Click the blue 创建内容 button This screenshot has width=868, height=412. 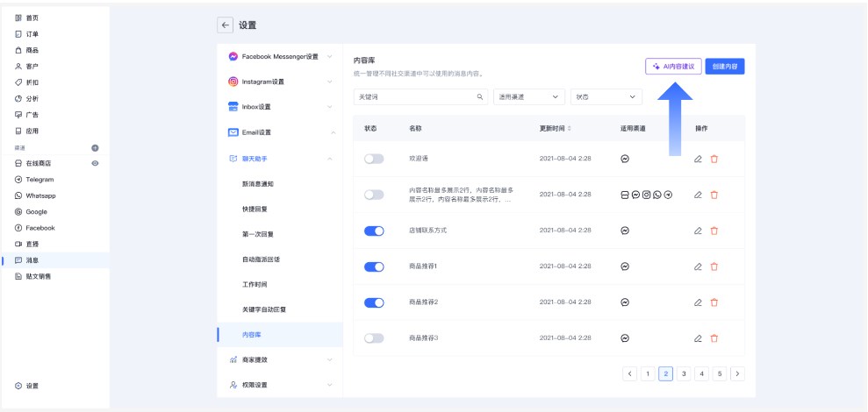click(725, 67)
